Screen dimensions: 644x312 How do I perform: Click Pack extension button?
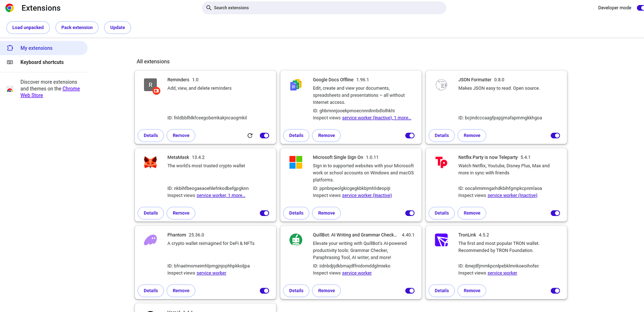pos(77,28)
